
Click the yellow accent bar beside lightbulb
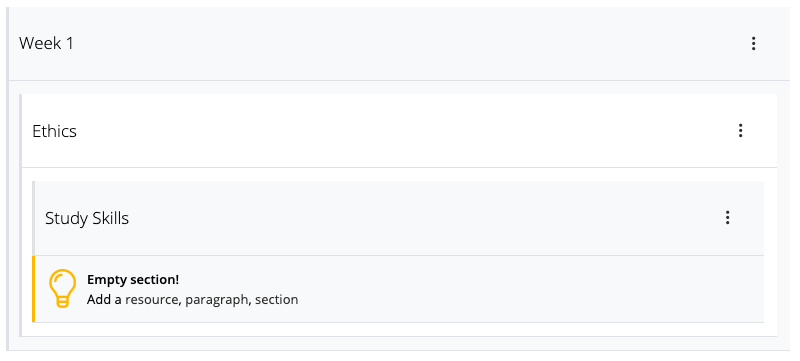click(33, 289)
